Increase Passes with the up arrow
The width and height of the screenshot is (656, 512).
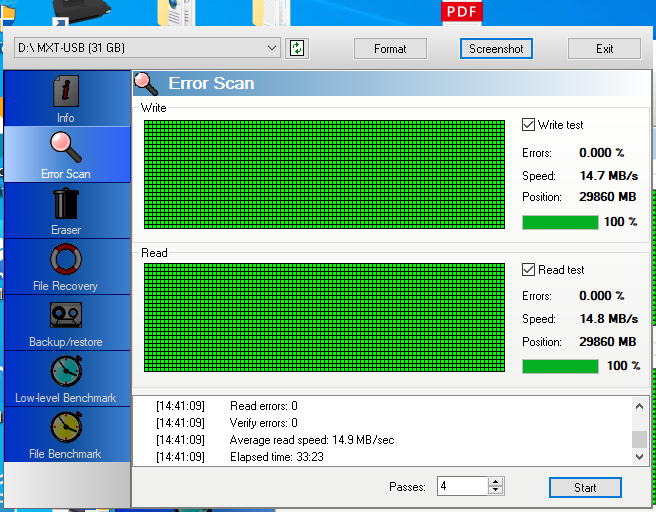[497, 482]
